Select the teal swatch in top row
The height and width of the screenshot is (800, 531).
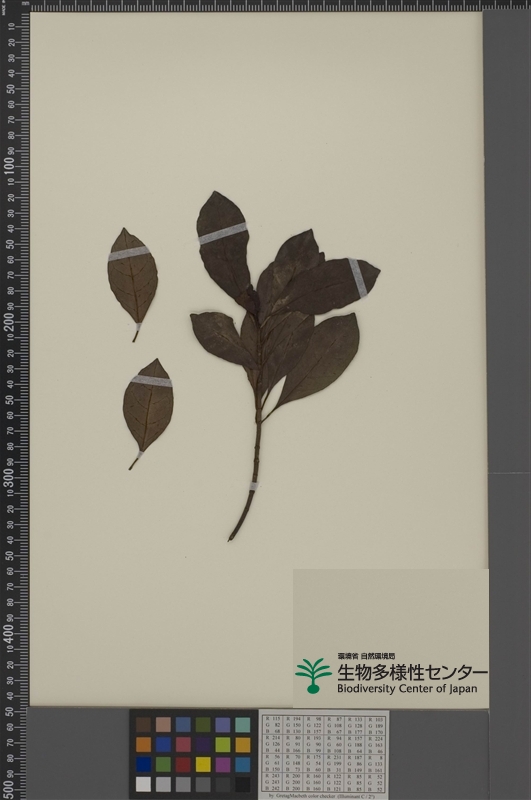click(243, 724)
